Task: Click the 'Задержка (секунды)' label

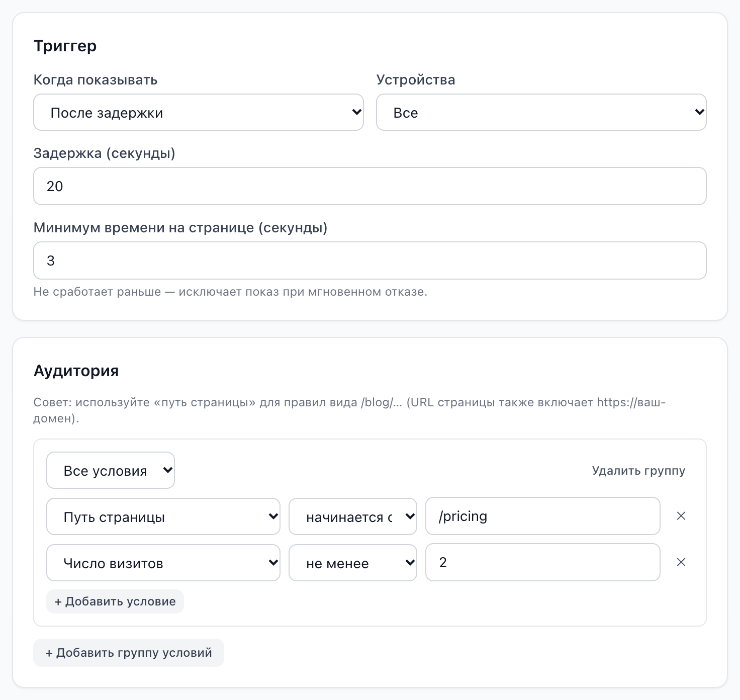Action: click(x=105, y=153)
